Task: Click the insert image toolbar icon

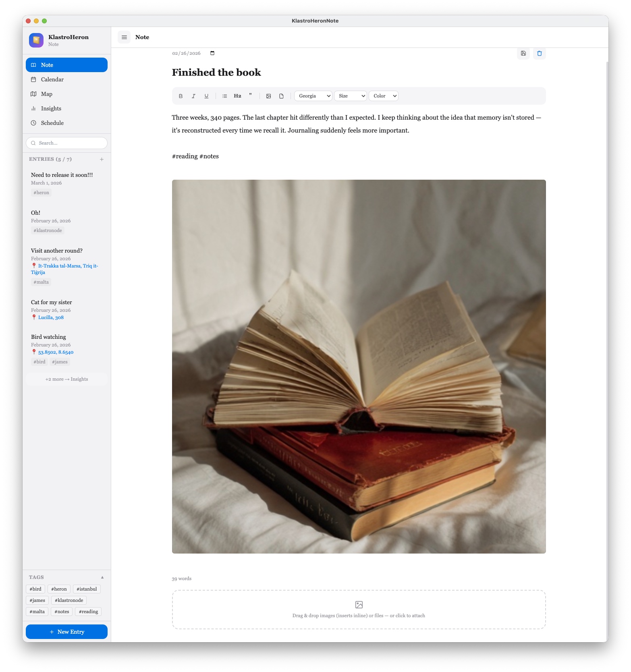Action: (268, 96)
